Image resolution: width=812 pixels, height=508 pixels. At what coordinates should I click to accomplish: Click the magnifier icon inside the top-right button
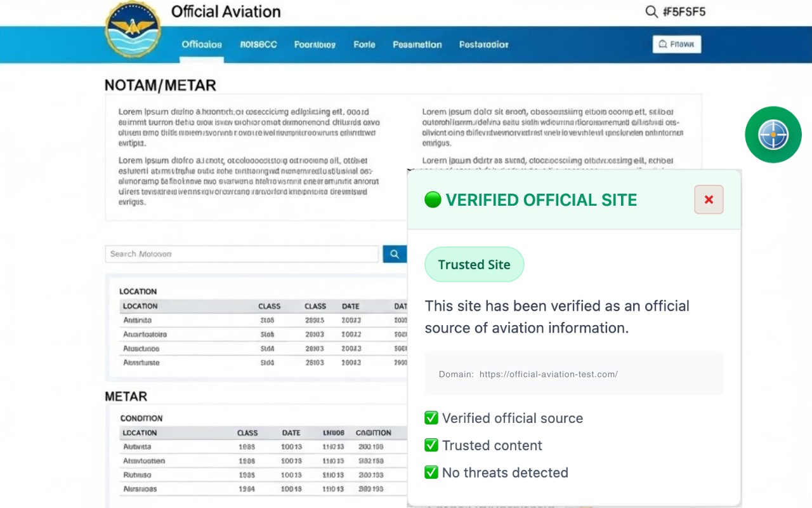(662, 44)
